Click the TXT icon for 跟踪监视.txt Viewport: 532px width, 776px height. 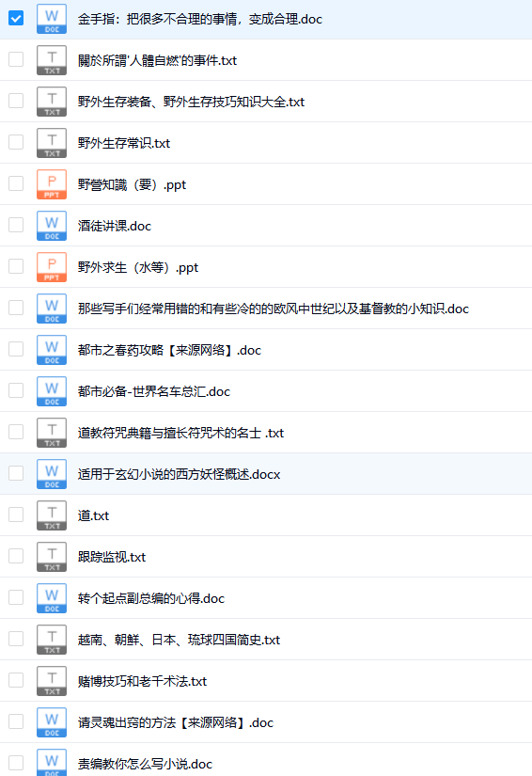(x=52, y=557)
